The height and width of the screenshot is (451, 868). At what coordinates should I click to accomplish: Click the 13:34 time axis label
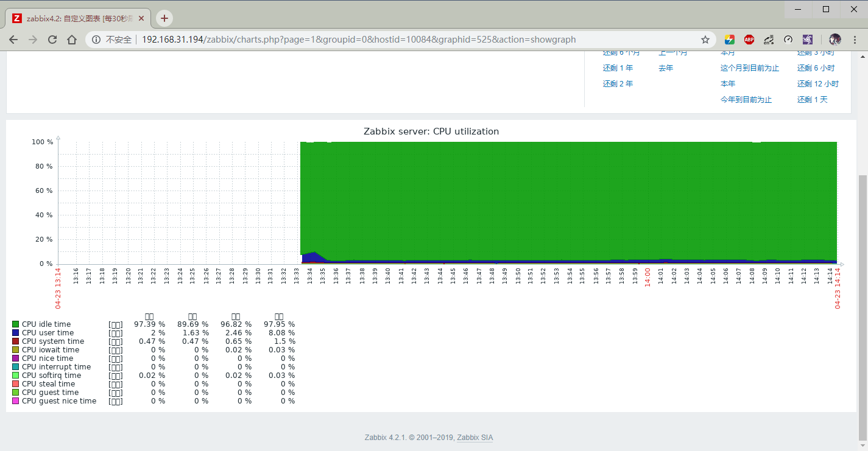310,276
